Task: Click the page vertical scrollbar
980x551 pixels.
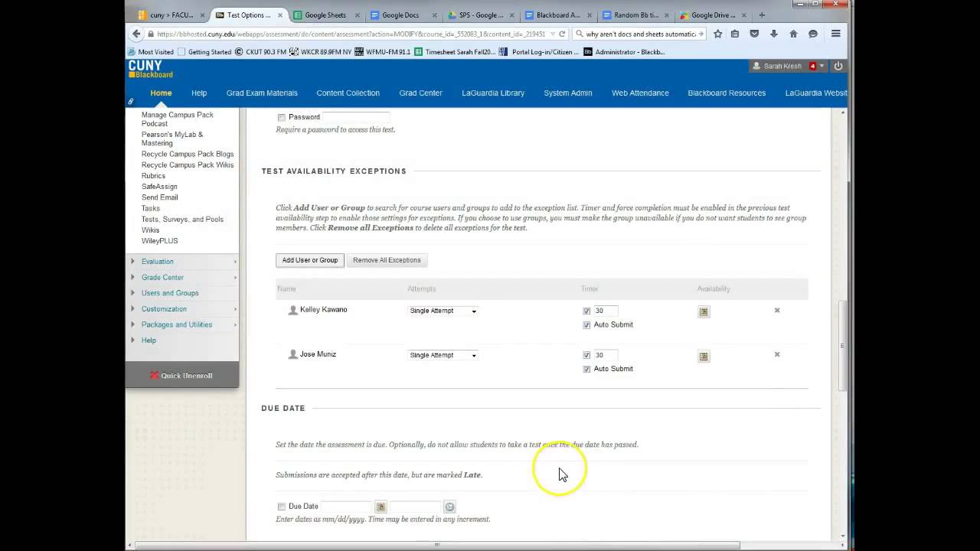Action: (x=843, y=344)
